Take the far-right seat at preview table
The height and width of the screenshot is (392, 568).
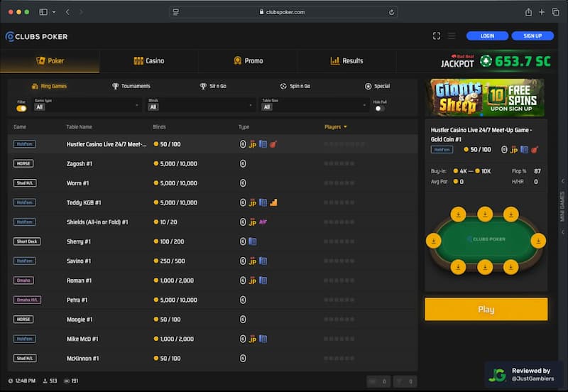(x=538, y=241)
